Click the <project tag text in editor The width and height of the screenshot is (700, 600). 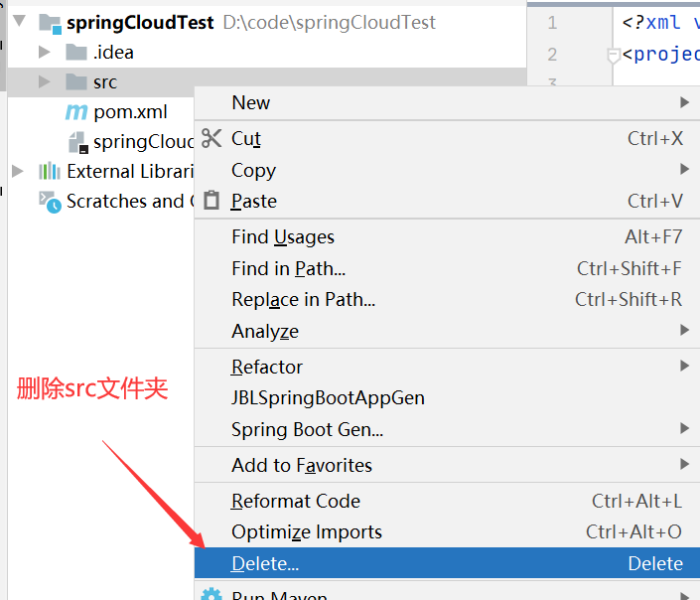click(661, 55)
